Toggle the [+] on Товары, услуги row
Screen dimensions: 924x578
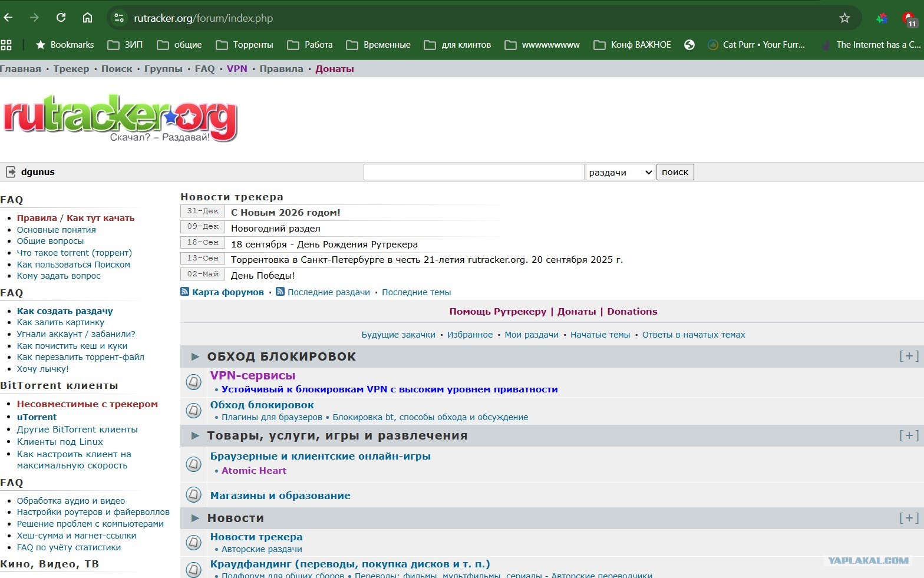coord(909,435)
